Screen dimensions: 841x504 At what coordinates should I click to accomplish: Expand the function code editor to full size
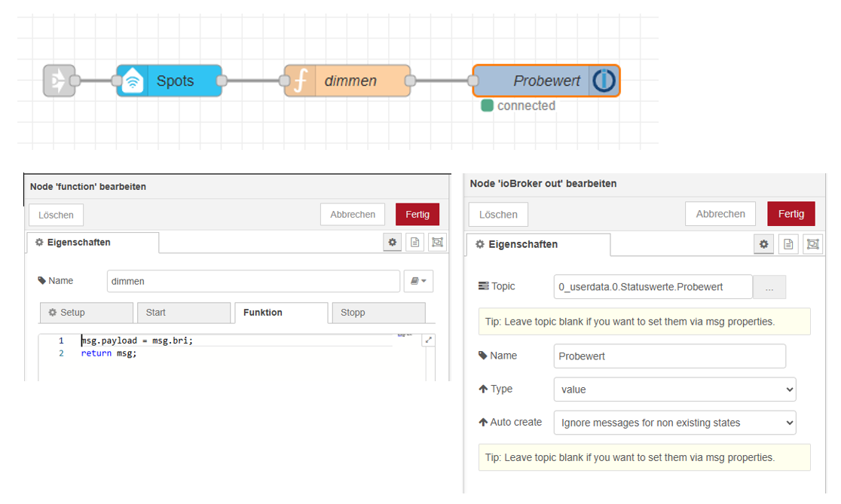pos(429,340)
